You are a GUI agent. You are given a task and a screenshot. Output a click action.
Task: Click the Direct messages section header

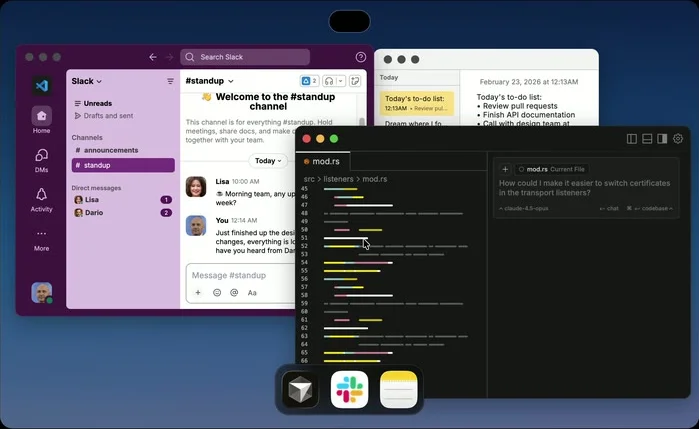pos(96,188)
